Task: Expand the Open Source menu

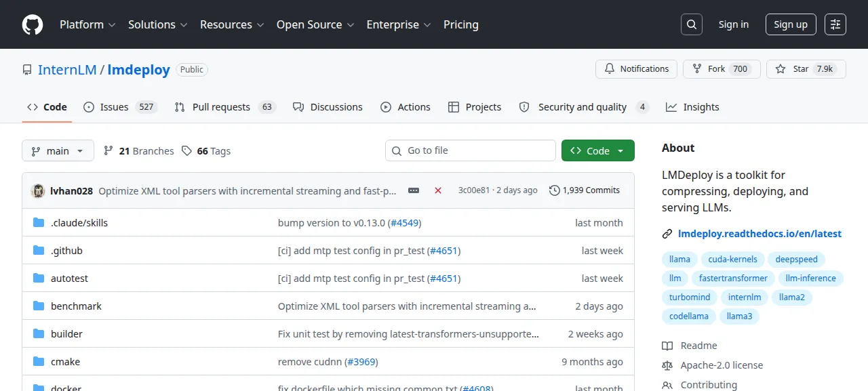Action: 315,24
